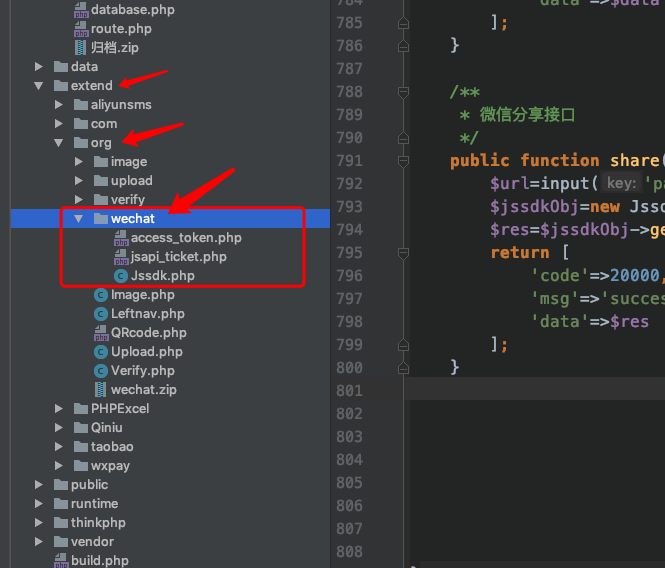Viewport: 665px width, 568px height.
Task: Open access_token.php in wechat folder
Action: click(186, 238)
